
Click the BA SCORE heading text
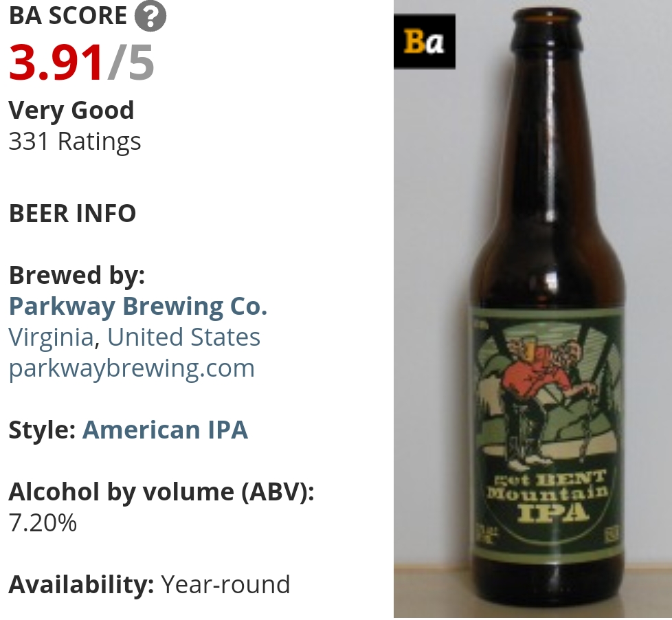pos(68,16)
